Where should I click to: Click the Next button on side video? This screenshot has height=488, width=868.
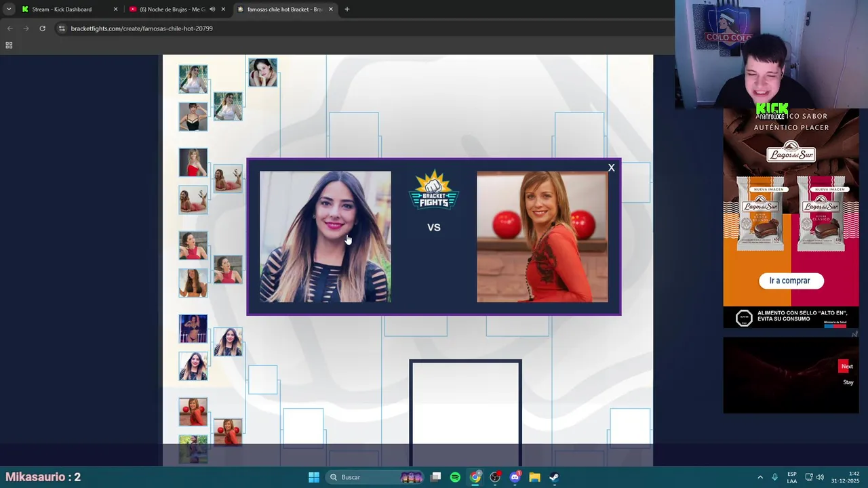[847, 367]
